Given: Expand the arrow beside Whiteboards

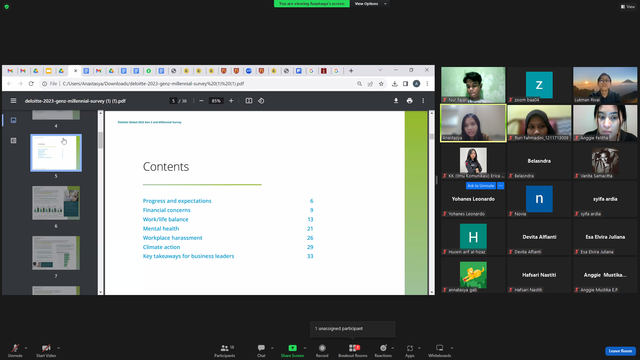Looking at the screenshot, I should pos(452,348).
